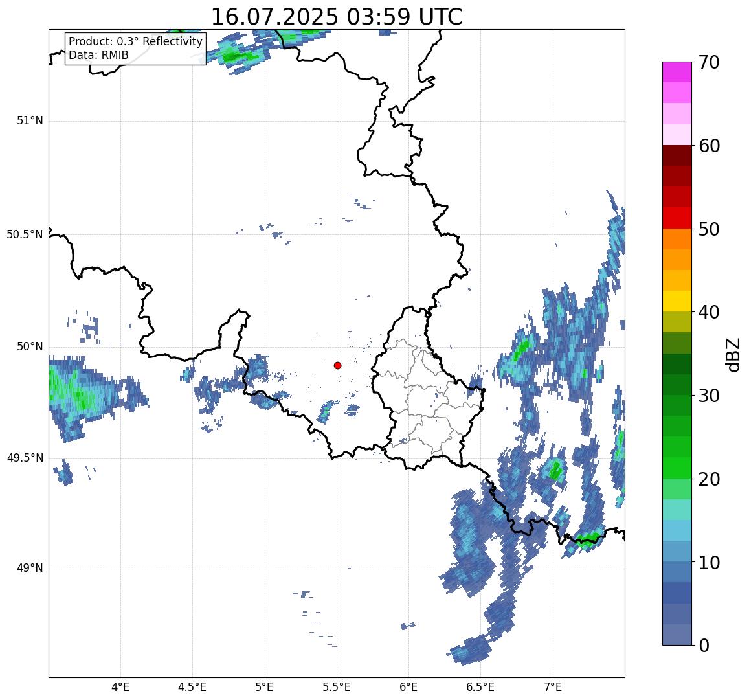Click the 4.5°E longitude label
749x700 pixels.
[x=192, y=687]
